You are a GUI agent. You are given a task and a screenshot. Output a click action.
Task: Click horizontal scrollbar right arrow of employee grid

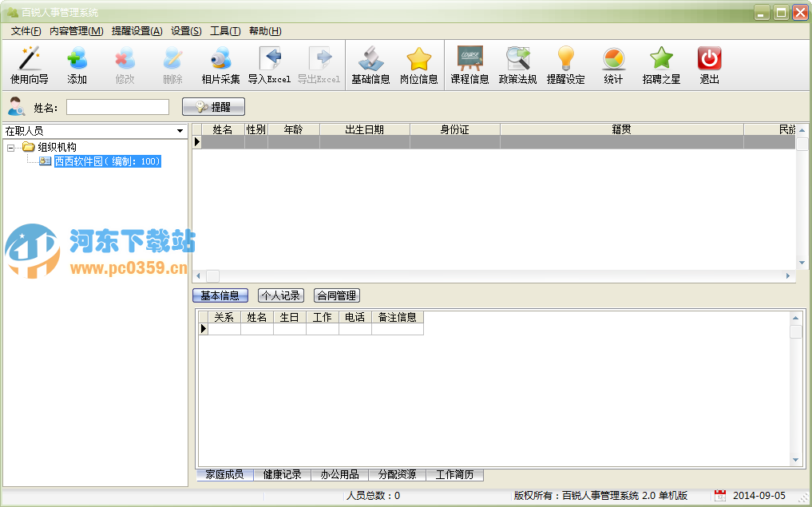[788, 276]
